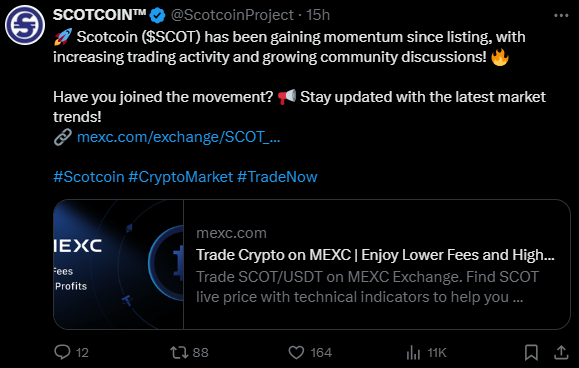Share the tweet with the upload icon
The image size is (579, 368).
[x=561, y=352]
